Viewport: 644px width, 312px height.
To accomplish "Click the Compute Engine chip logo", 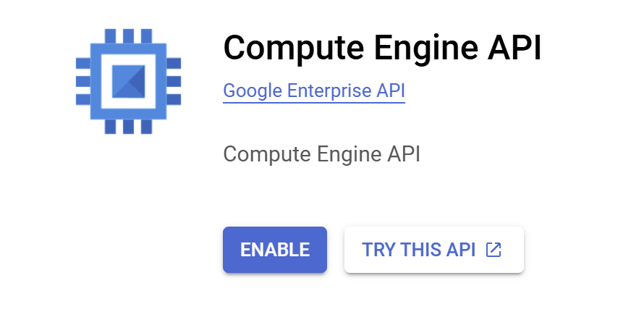I will point(128,80).
